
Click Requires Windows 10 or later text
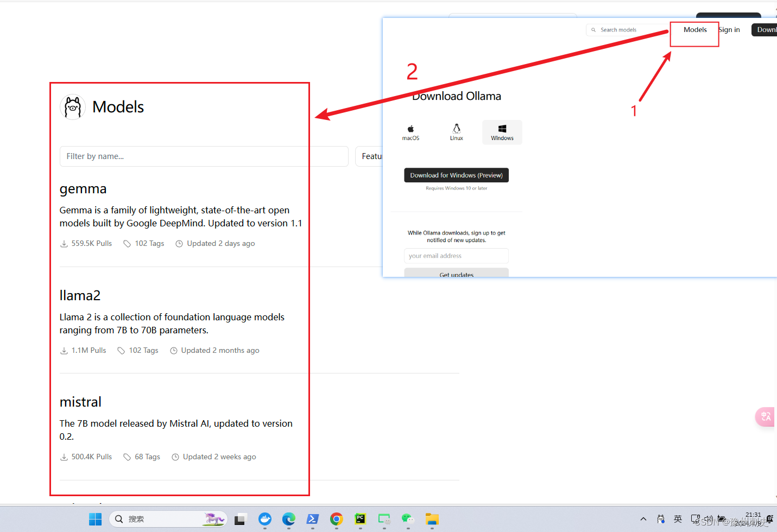click(456, 188)
